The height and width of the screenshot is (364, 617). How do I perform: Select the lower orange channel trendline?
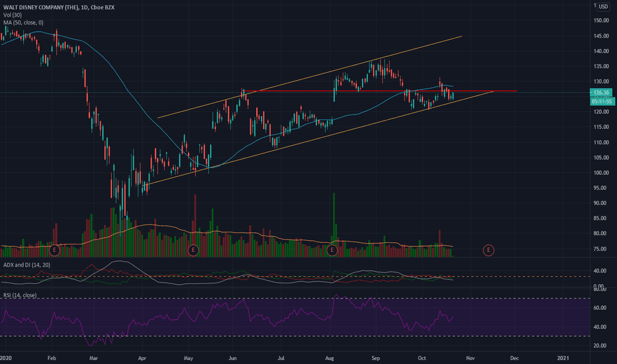[318, 138]
